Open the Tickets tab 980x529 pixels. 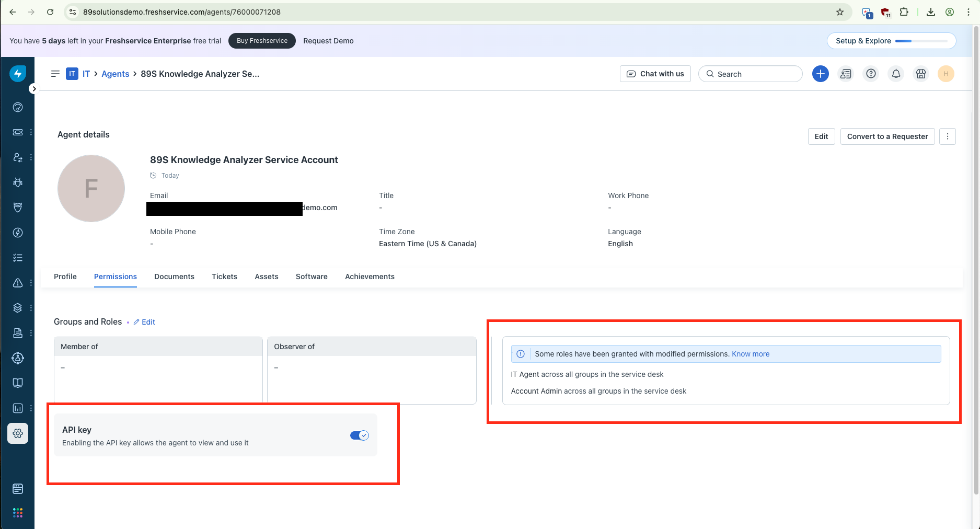[224, 277]
